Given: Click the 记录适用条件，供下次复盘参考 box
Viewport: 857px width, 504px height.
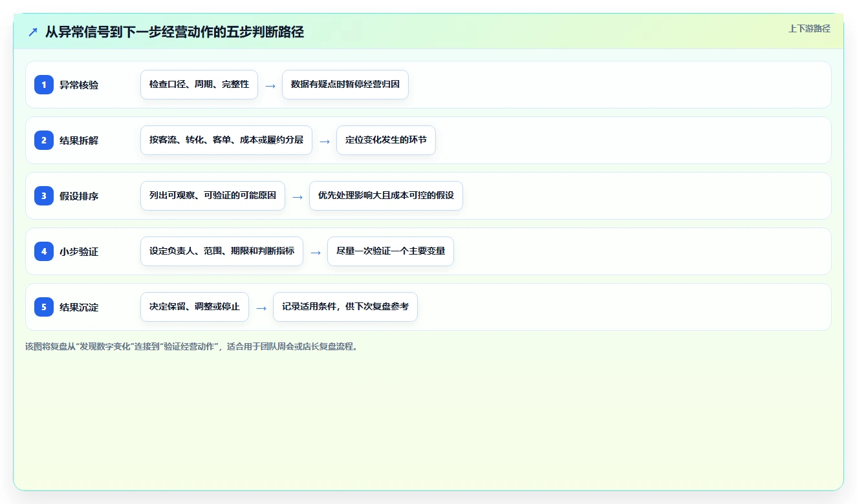Looking at the screenshot, I should [x=345, y=307].
